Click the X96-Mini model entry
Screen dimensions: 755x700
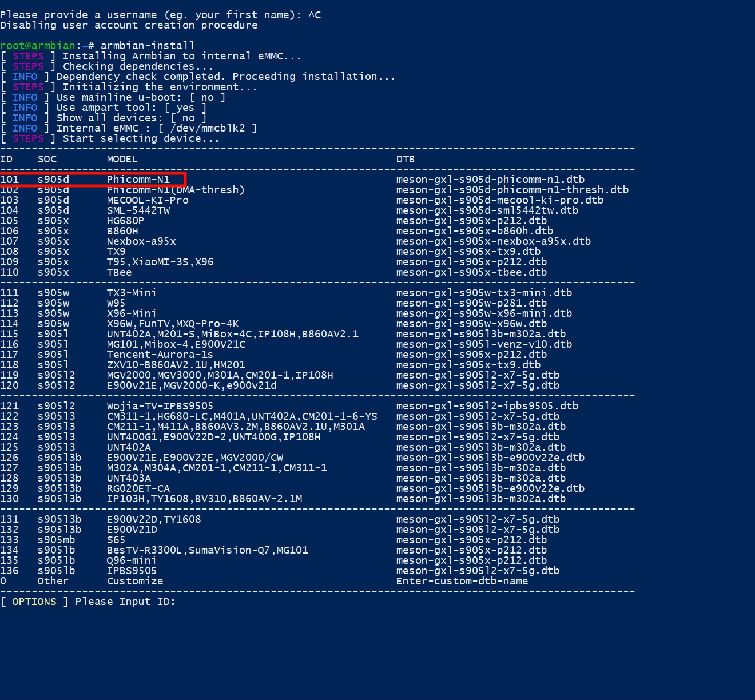pos(132,313)
